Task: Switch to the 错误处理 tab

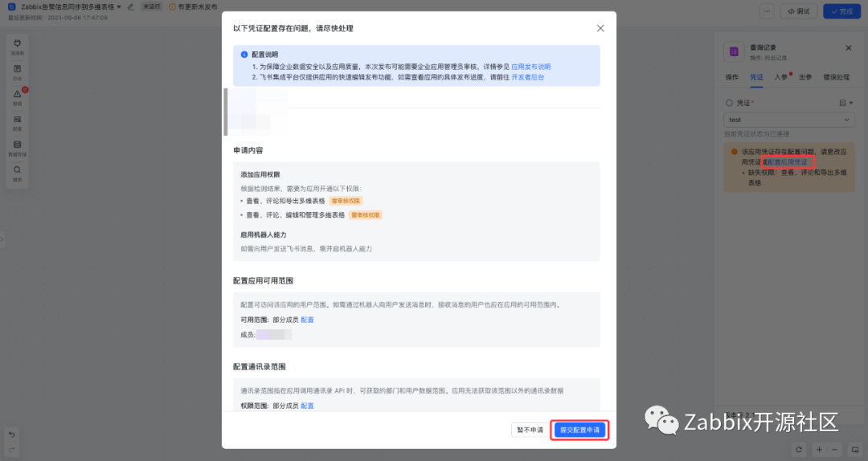Action: click(836, 77)
